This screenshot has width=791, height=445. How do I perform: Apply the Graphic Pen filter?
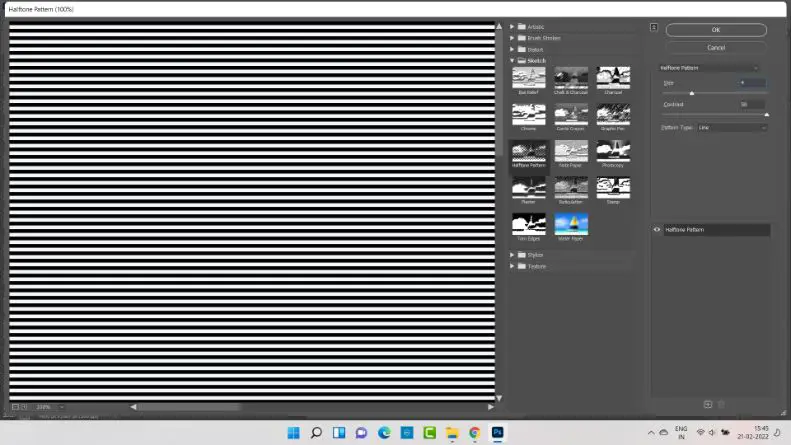[613, 116]
